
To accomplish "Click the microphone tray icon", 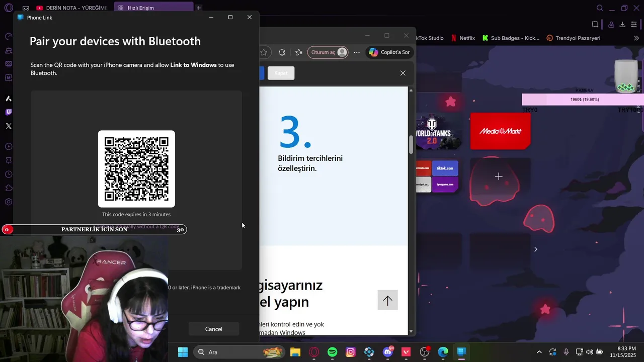I will (x=566, y=352).
